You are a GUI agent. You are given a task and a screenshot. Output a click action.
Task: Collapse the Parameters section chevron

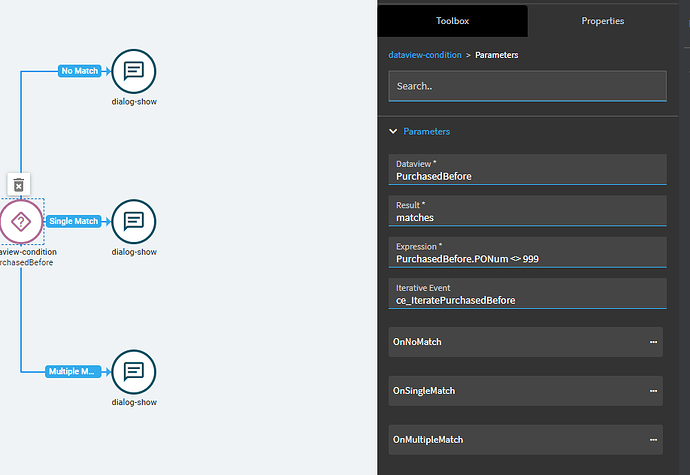[393, 131]
